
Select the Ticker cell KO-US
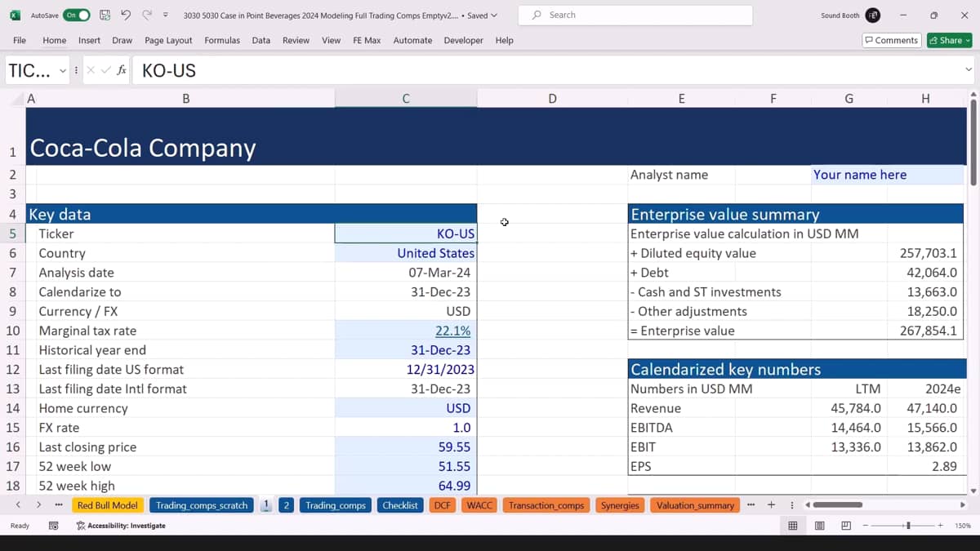click(x=406, y=233)
